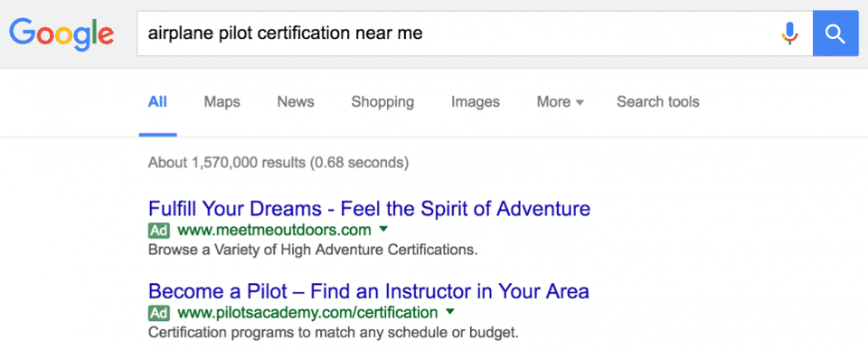Image resolution: width=868 pixels, height=350 pixels.
Task: Switch to the News tab
Action: 296,102
